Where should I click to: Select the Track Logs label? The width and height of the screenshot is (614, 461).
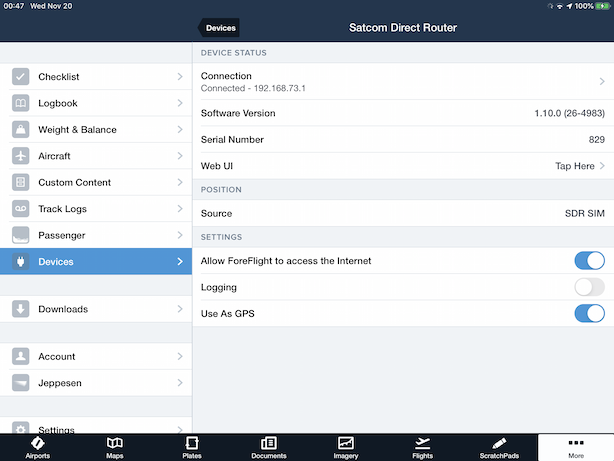62,209
